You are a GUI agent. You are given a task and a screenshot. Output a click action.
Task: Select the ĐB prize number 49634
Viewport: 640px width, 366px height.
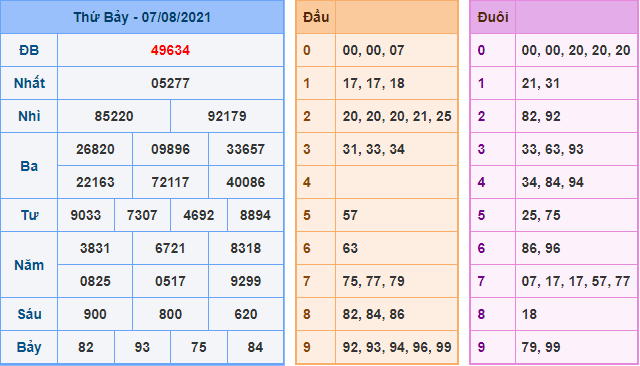(170, 50)
